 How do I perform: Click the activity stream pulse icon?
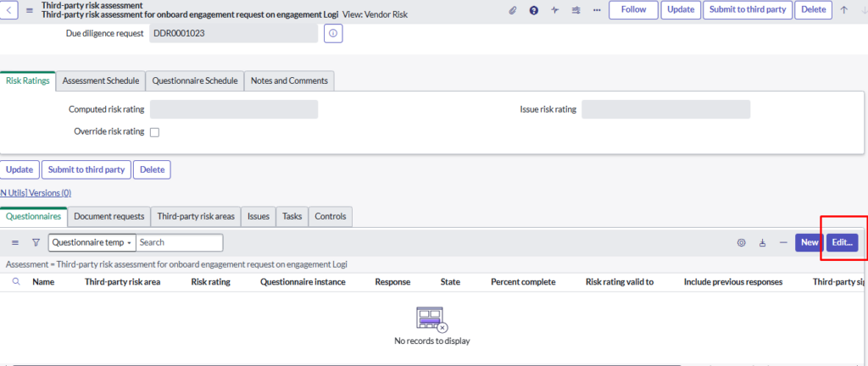coord(554,10)
